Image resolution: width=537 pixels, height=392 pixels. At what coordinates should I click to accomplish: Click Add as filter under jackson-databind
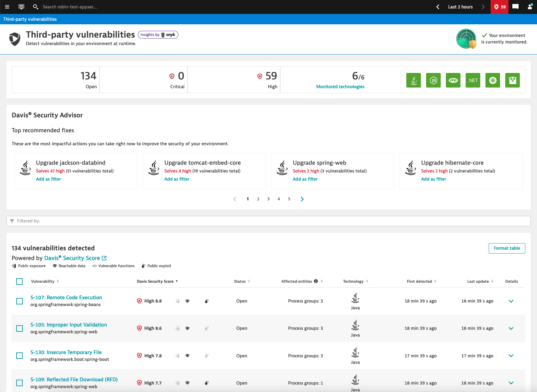pyautogui.click(x=48, y=179)
